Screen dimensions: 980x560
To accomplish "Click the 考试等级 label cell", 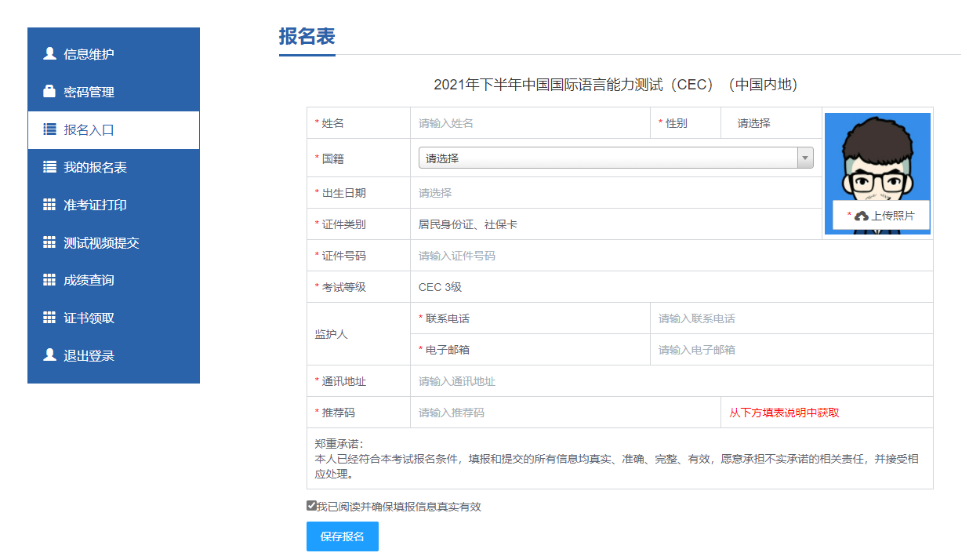I will tap(358, 287).
